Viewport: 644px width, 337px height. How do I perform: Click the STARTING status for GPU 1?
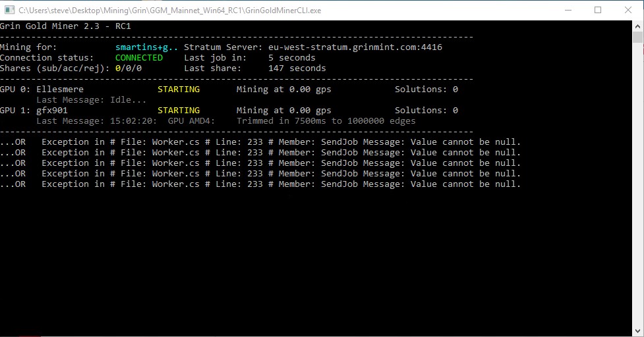(179, 111)
